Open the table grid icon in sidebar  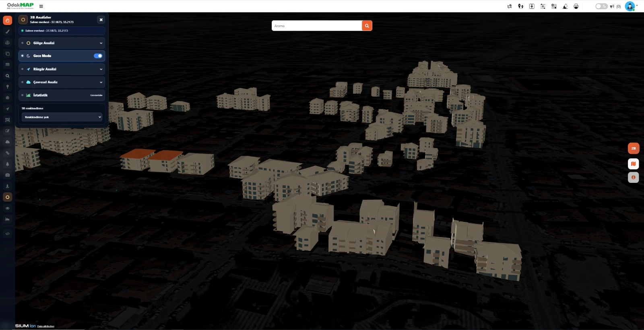8,65
